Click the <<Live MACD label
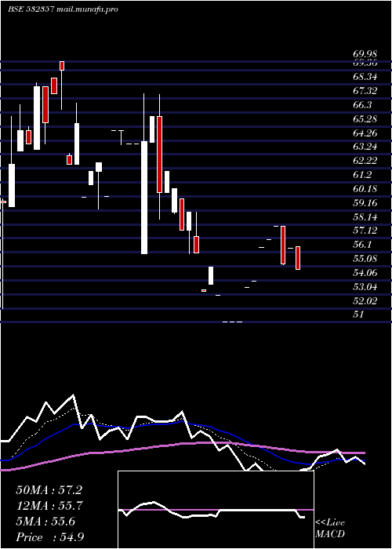The height and width of the screenshot is (549, 392). click(330, 529)
